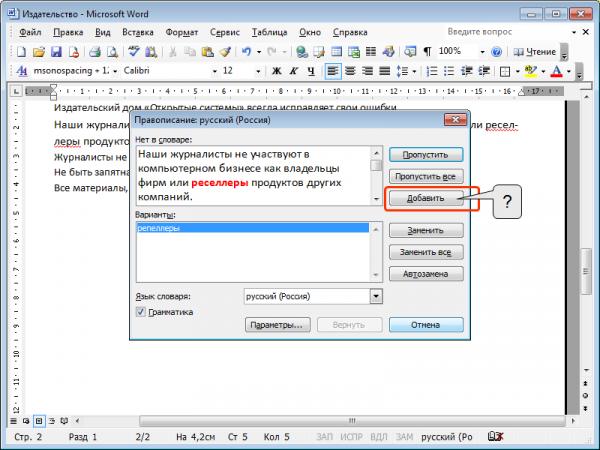Image resolution: width=600 pixels, height=450 pixels.
Task: Click the Italic К formatting icon
Action: 294,71
